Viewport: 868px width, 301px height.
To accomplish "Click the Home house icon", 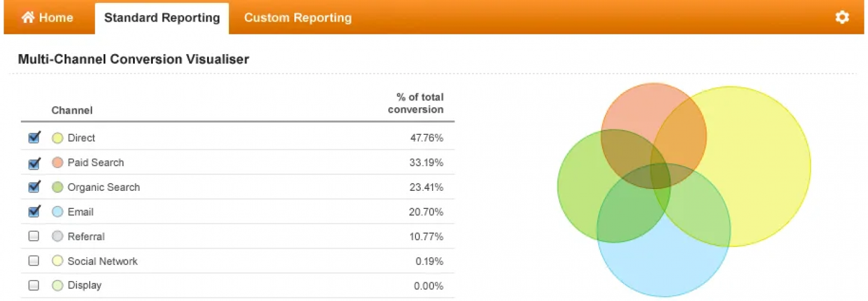I will tap(28, 17).
